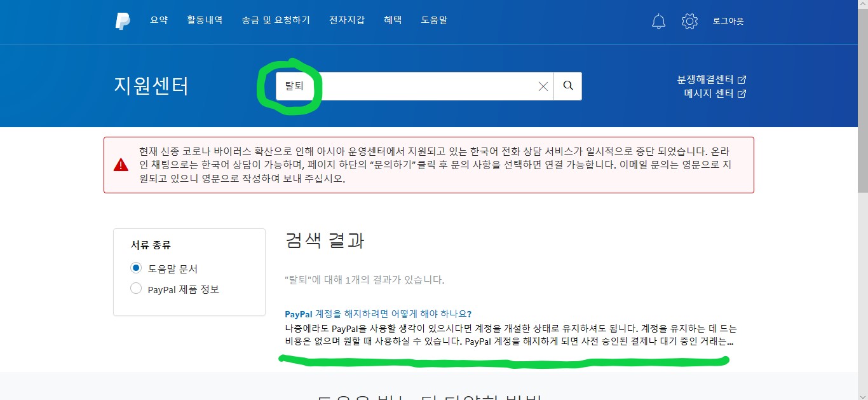The image size is (868, 400).
Task: Select the 도움말 문서 radio button
Action: pyautogui.click(x=135, y=268)
